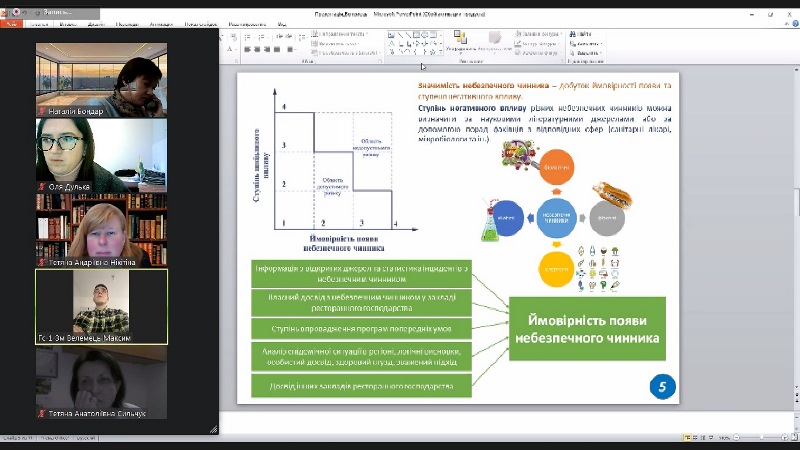The width and height of the screenshot is (800, 450).
Task: Open the Review ribbon tab
Action: pyautogui.click(x=247, y=24)
